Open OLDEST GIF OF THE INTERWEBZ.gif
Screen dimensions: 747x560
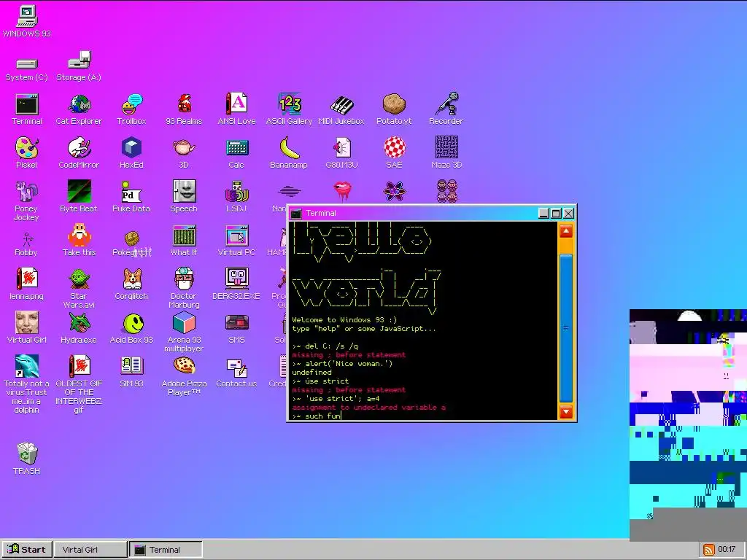[x=79, y=384]
